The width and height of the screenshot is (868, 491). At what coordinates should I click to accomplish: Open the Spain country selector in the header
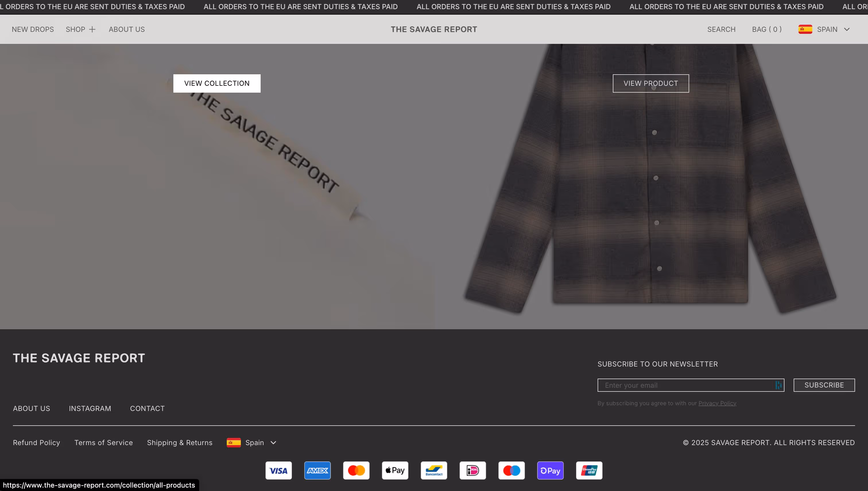[824, 29]
